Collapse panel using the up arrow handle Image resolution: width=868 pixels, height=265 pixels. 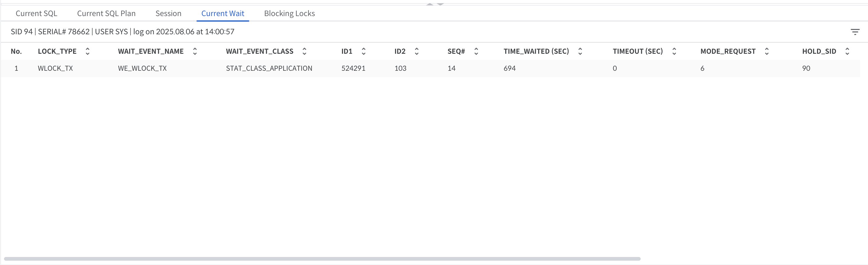tap(430, 4)
